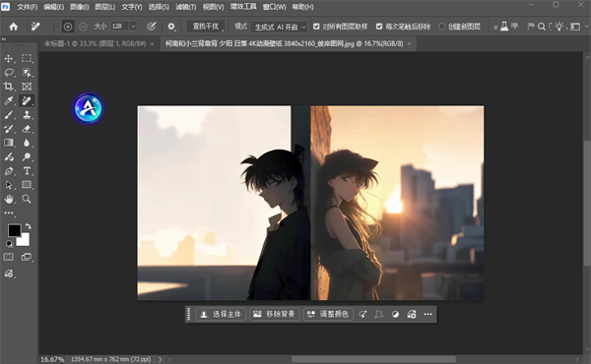Select the Gradient tool
The image size is (591, 364).
pos(8,143)
